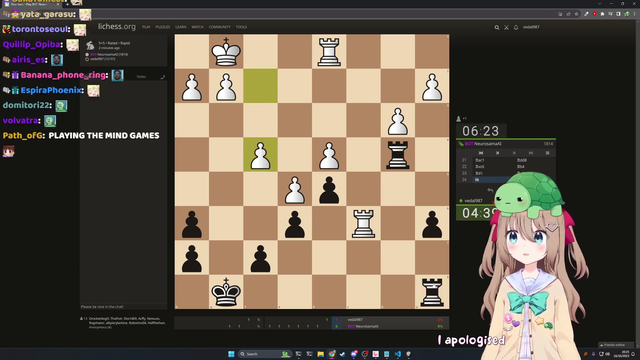This screenshot has width=640, height=360.
Task: Click the black rook in the bottom corner
Action: tap(432, 292)
